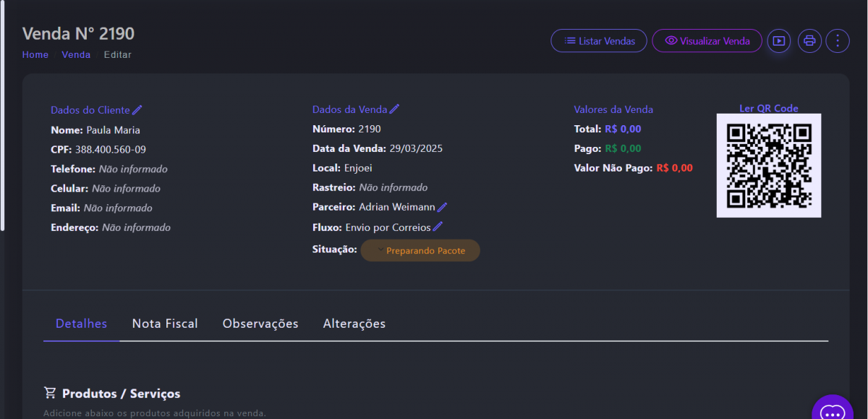Open the three-dot more options menu
The image size is (868, 419).
(x=838, y=41)
